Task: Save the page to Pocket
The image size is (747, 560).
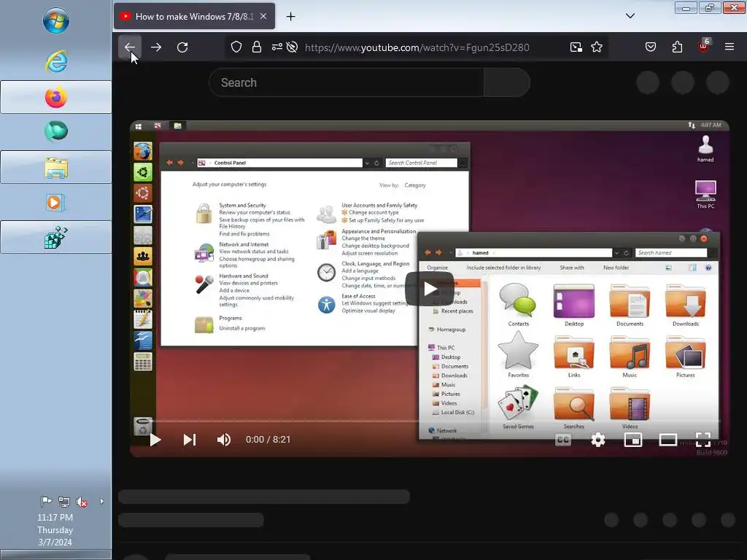Action: pos(650,47)
